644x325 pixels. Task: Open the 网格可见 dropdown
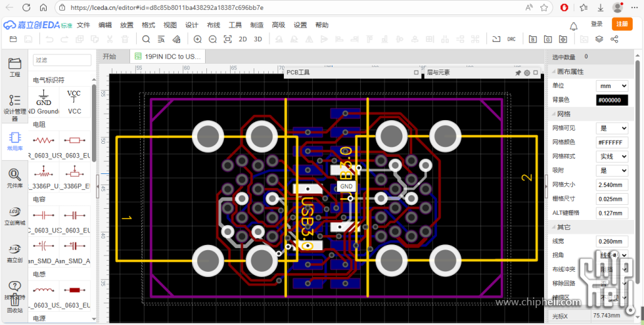click(612, 128)
